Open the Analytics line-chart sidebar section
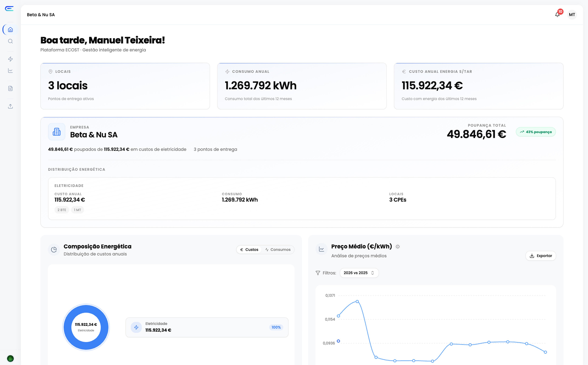The width and height of the screenshot is (588, 365). click(x=10, y=70)
